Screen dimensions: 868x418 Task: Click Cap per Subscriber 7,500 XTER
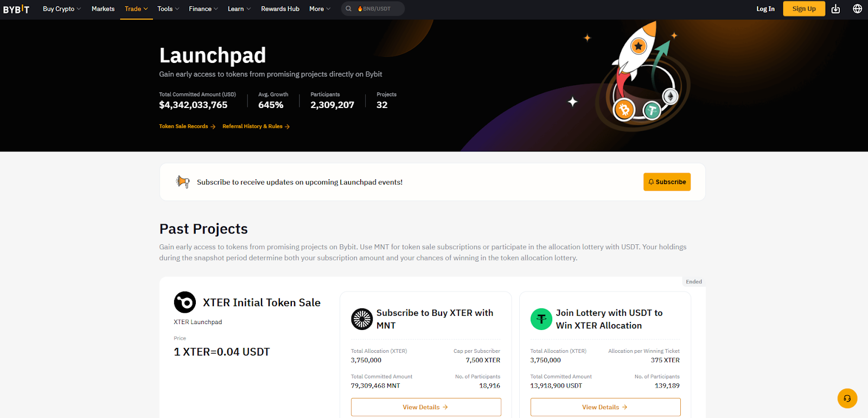(x=483, y=360)
